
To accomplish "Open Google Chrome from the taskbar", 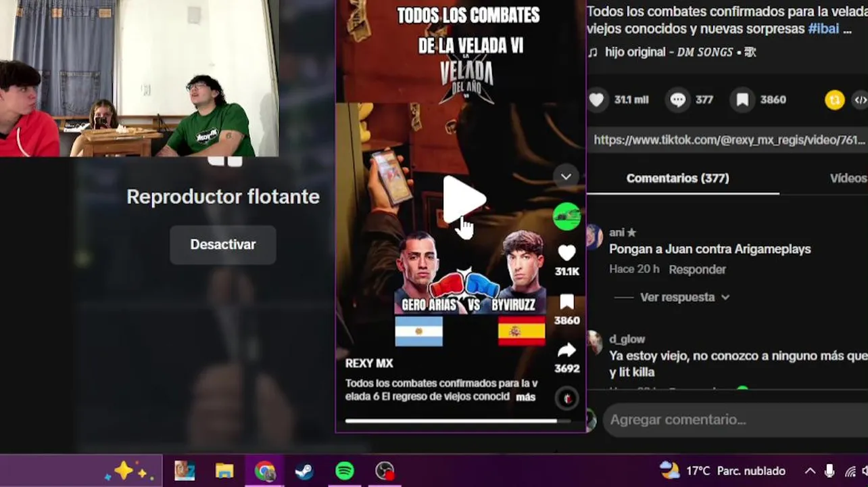I will pyautogui.click(x=264, y=471).
